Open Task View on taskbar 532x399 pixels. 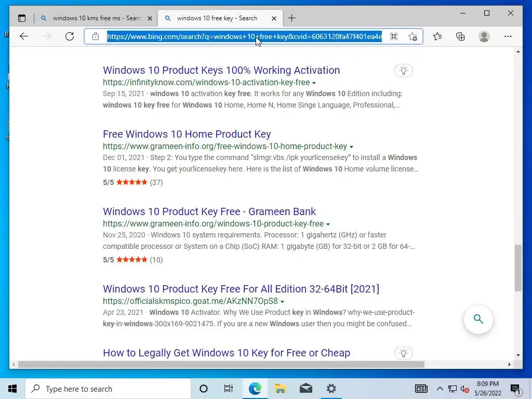pos(229,389)
